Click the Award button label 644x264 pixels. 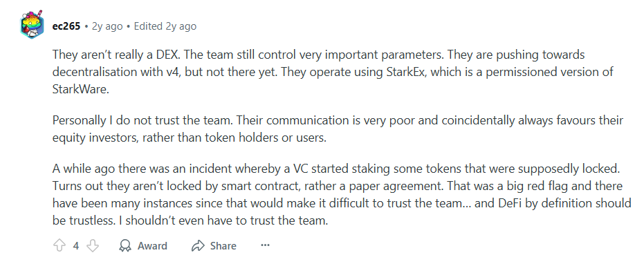(152, 246)
